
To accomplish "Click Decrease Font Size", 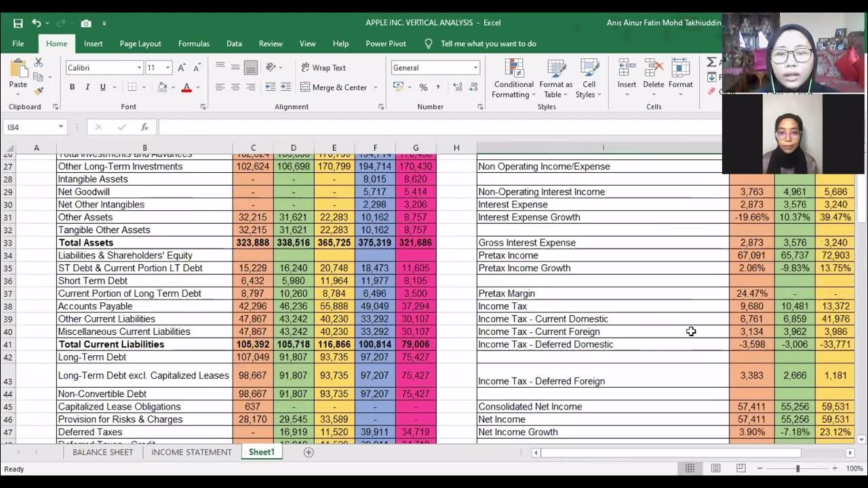I will (x=197, y=68).
